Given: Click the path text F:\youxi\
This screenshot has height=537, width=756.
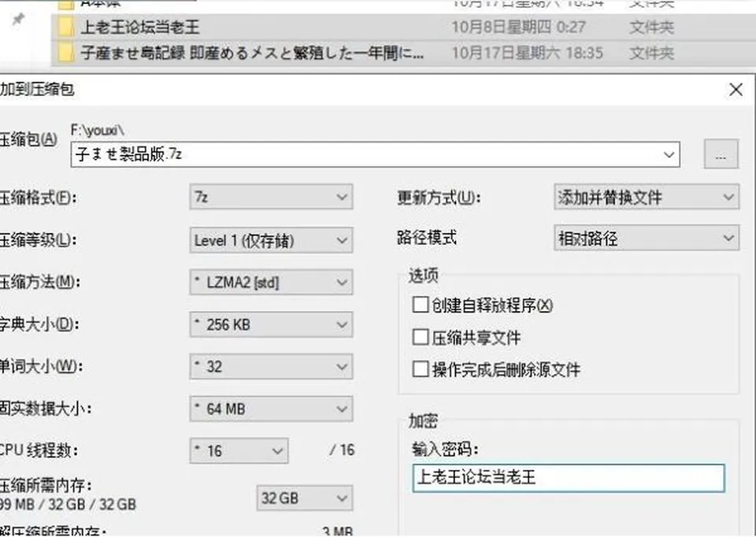Looking at the screenshot, I should click(97, 130).
